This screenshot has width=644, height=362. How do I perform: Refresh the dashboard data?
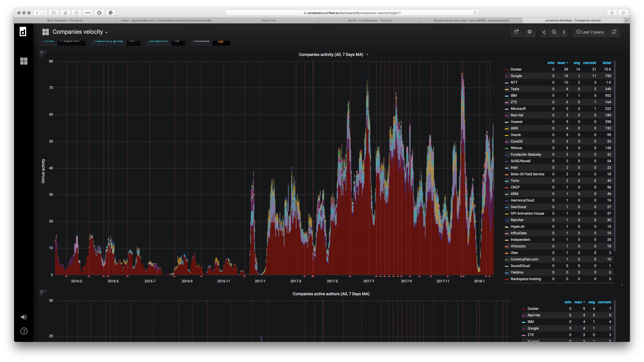[614, 32]
